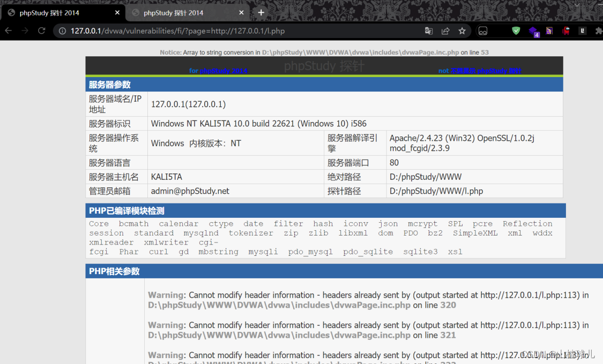Click the browser forward arrow
Image resolution: width=603 pixels, height=364 pixels.
tap(25, 31)
